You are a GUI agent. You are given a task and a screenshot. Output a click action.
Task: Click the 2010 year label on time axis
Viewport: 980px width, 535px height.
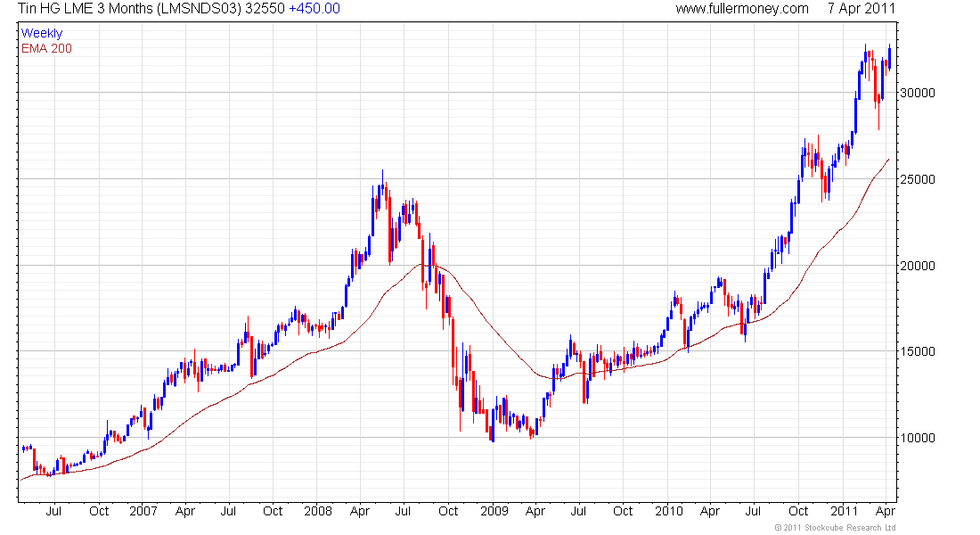[x=669, y=511]
